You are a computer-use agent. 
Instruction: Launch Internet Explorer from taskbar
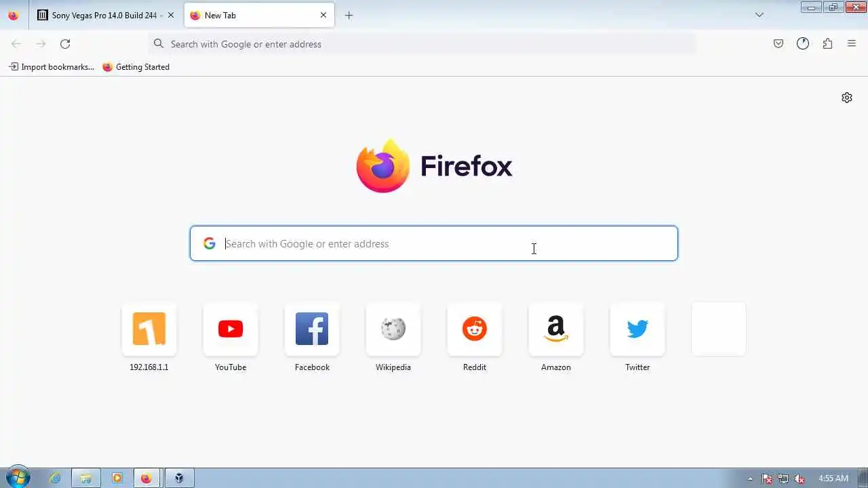(55, 478)
